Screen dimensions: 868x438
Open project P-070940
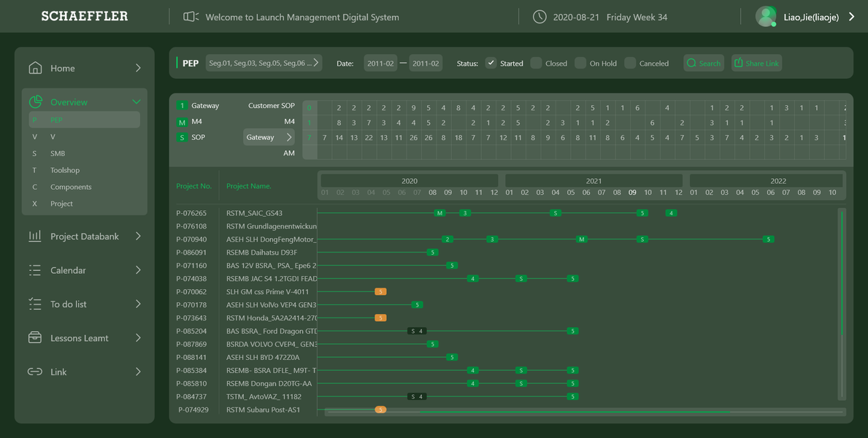(x=191, y=239)
